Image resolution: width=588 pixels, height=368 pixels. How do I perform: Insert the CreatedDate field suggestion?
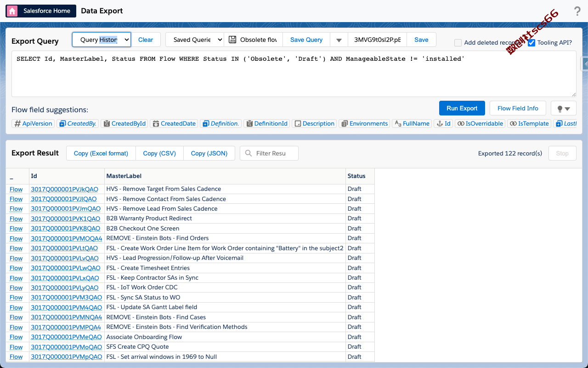pos(174,123)
